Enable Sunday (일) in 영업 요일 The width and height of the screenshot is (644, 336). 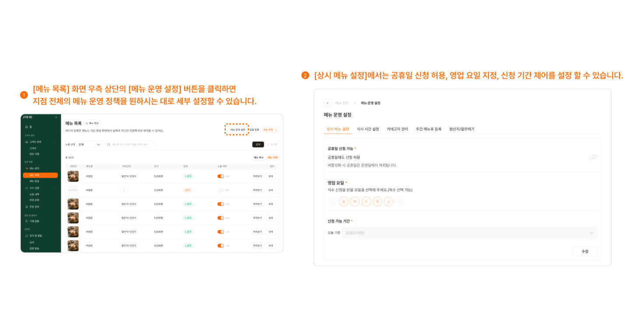(332, 202)
